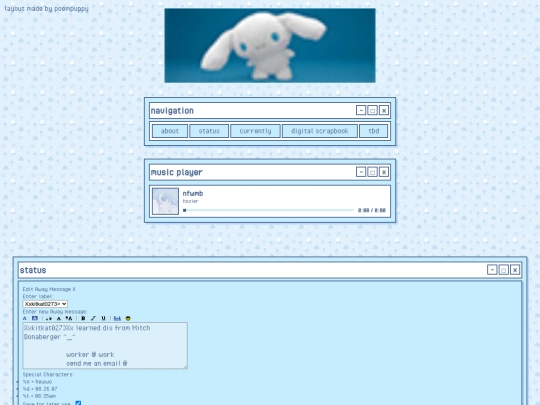The image size is (540, 405).
Task: Close the navigation window
Action: 384,110
